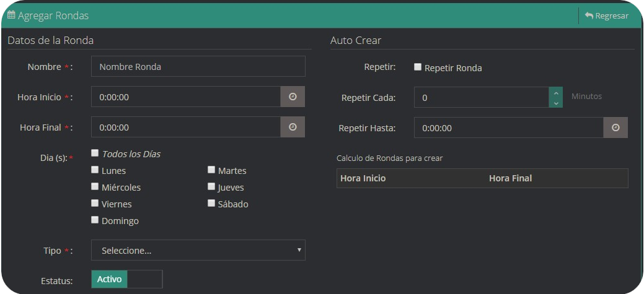Viewport: 644px width, 294px height.
Task: Toggle the Estatus Activo switch
Action: click(126, 279)
